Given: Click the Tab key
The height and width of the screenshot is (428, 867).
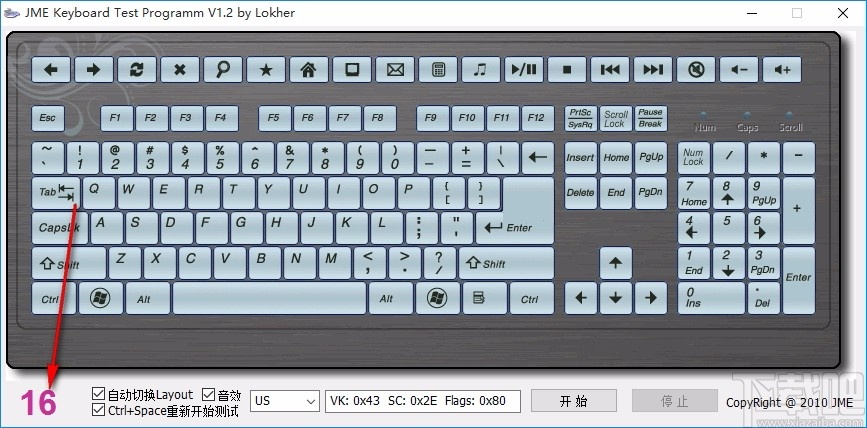Looking at the screenshot, I should [56, 193].
